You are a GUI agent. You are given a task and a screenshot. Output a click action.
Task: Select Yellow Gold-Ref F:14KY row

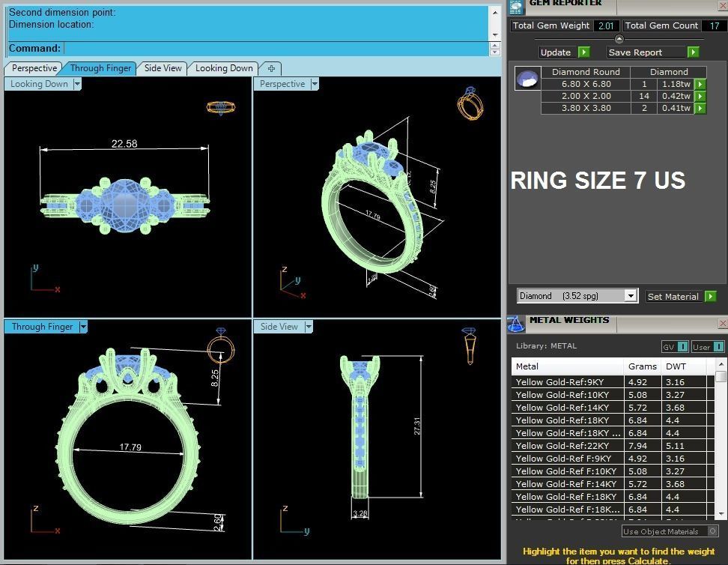tap(612, 483)
